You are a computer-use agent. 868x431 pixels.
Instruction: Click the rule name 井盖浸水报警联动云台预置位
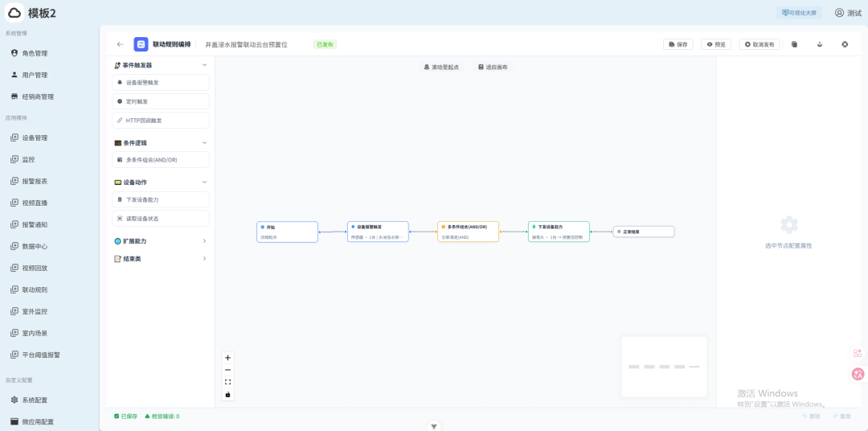247,44
